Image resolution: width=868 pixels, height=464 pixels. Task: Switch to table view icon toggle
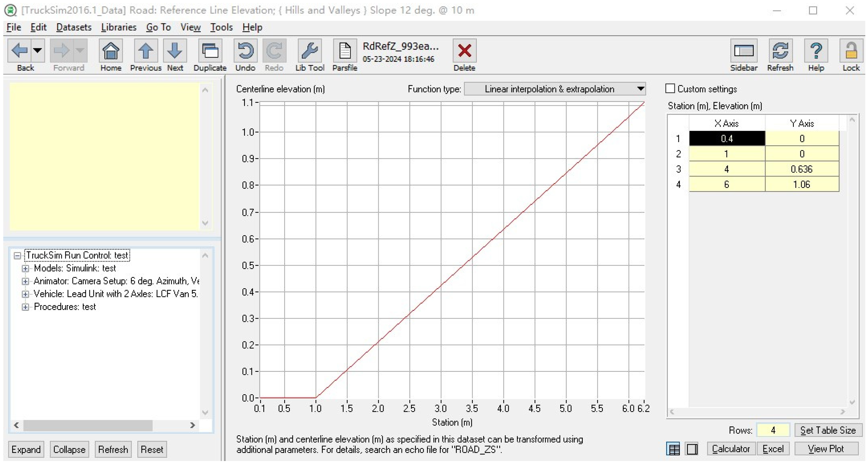(x=673, y=449)
